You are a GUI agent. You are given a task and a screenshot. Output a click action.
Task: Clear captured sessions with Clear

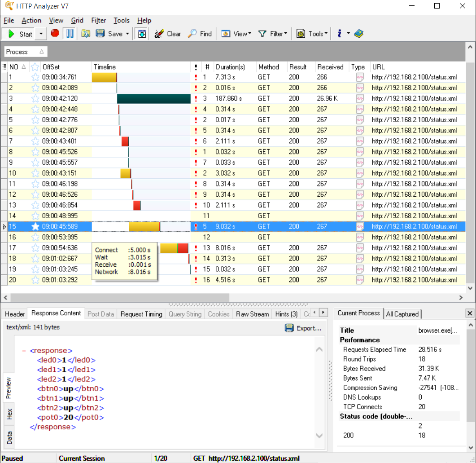point(168,34)
